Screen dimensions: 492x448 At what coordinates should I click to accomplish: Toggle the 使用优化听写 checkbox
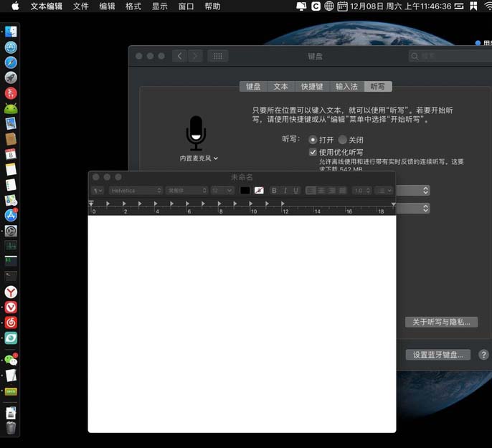coord(313,153)
